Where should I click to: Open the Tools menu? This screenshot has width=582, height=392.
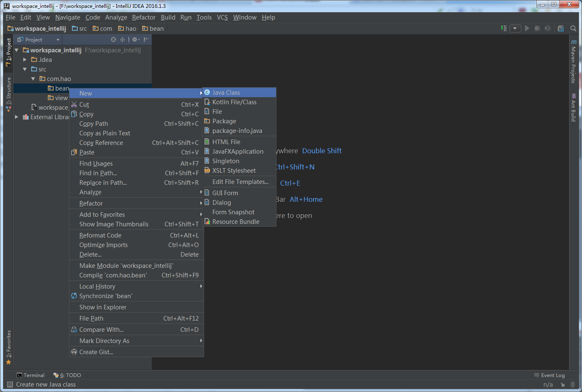tap(204, 17)
